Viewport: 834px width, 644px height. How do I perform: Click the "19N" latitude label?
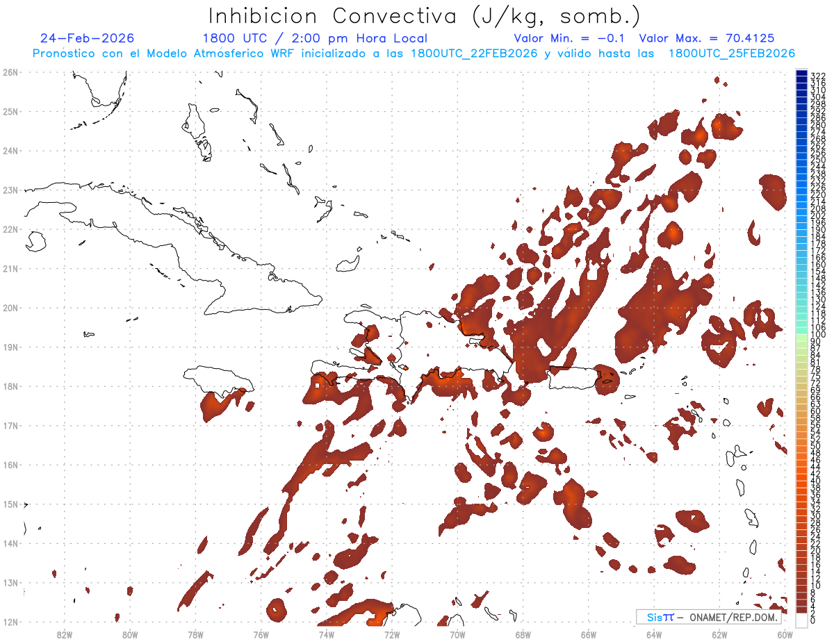click(10, 347)
